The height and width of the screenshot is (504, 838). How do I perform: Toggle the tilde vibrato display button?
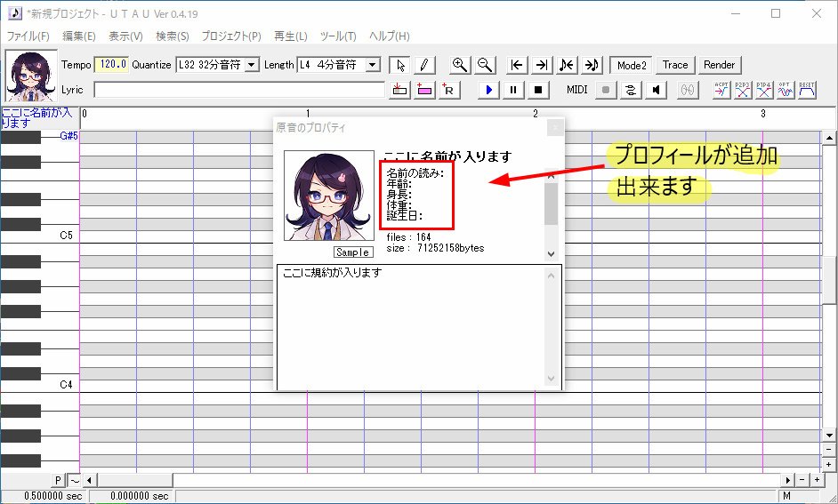pyautogui.click(x=75, y=481)
